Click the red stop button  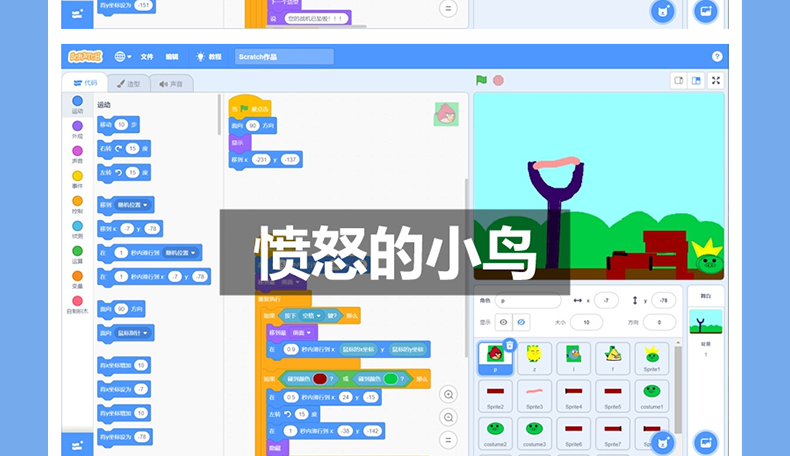[x=498, y=81]
